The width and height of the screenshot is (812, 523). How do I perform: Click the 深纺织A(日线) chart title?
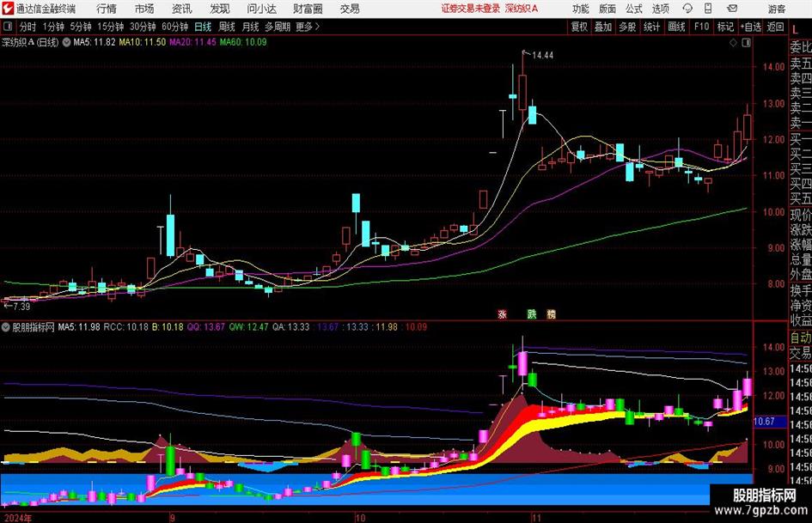(31, 42)
